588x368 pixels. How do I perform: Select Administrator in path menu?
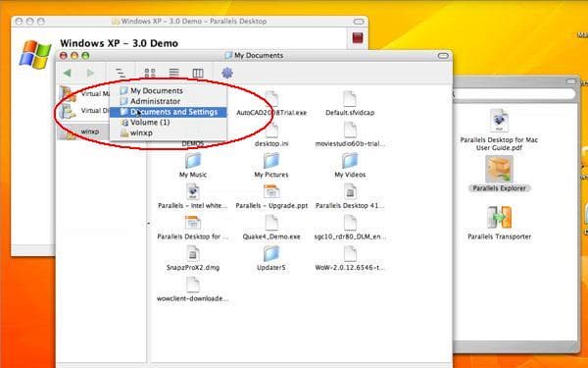pos(169,101)
